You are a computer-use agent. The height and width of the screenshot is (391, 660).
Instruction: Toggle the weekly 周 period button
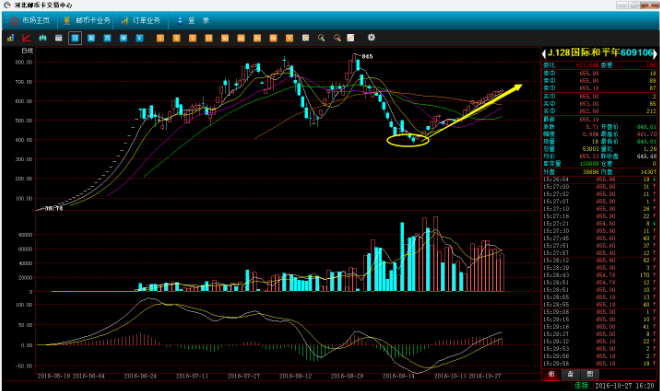(x=91, y=38)
